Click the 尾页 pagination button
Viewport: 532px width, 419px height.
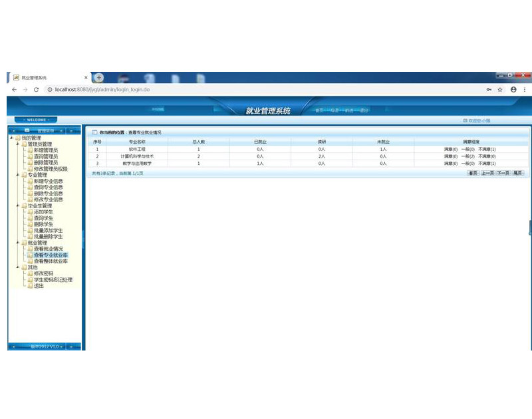(518, 173)
